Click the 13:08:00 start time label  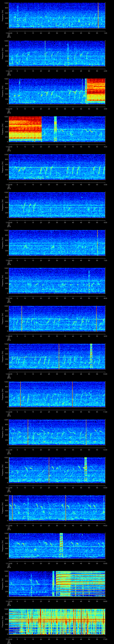pyautogui.click(x=9, y=336)
